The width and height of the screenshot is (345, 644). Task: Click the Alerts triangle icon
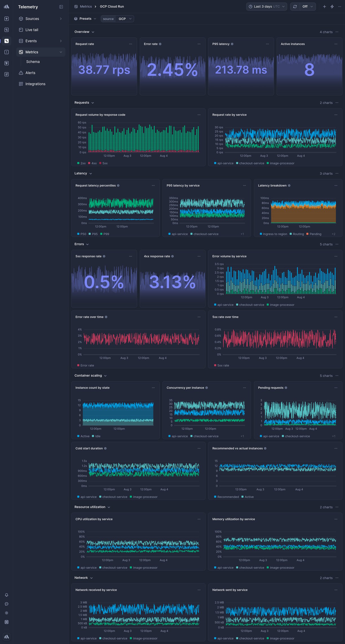click(x=21, y=73)
